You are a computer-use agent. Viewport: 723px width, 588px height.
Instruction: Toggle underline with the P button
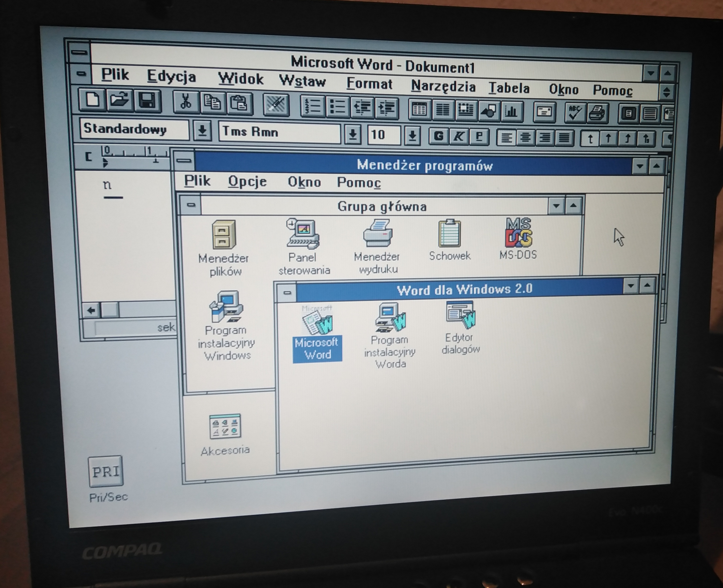pos(479,137)
